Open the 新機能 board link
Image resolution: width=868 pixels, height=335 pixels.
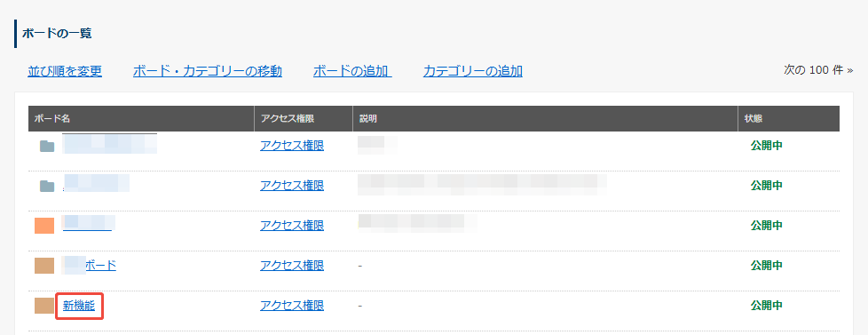tap(79, 305)
